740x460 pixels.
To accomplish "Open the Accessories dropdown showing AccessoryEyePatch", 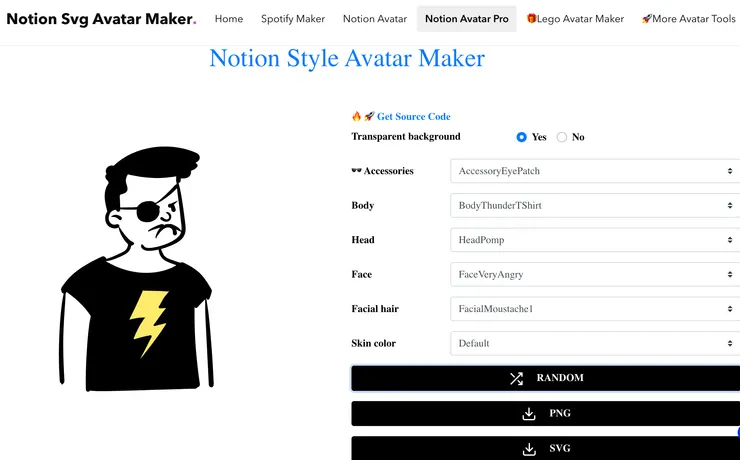I will click(595, 171).
